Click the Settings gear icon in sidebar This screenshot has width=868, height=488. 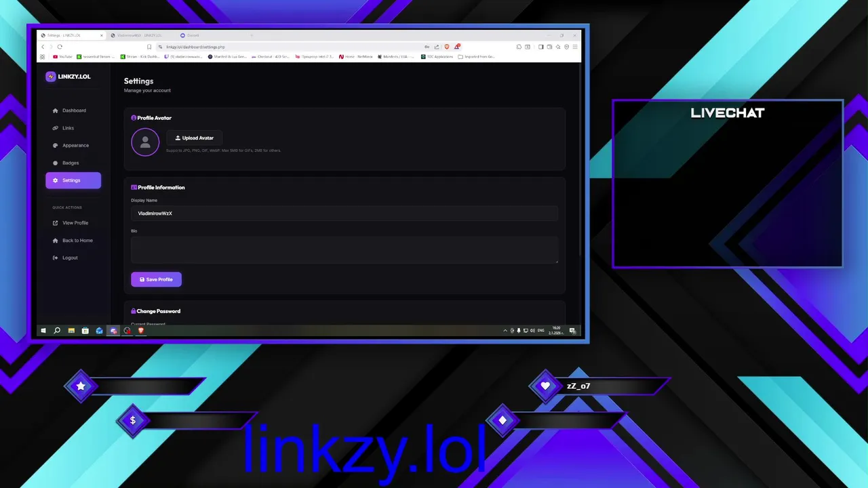click(56, 180)
